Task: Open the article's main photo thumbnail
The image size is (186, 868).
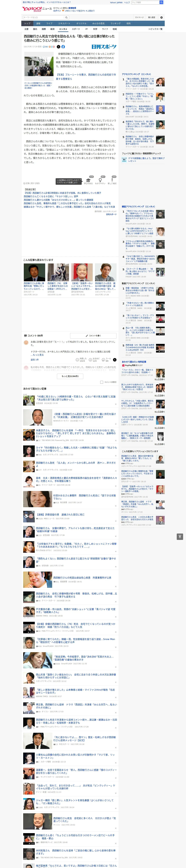Action: coord(39,66)
